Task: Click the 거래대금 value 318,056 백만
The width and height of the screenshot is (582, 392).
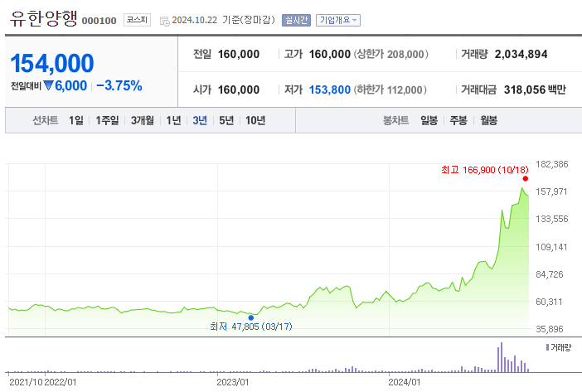Action: 535,90
